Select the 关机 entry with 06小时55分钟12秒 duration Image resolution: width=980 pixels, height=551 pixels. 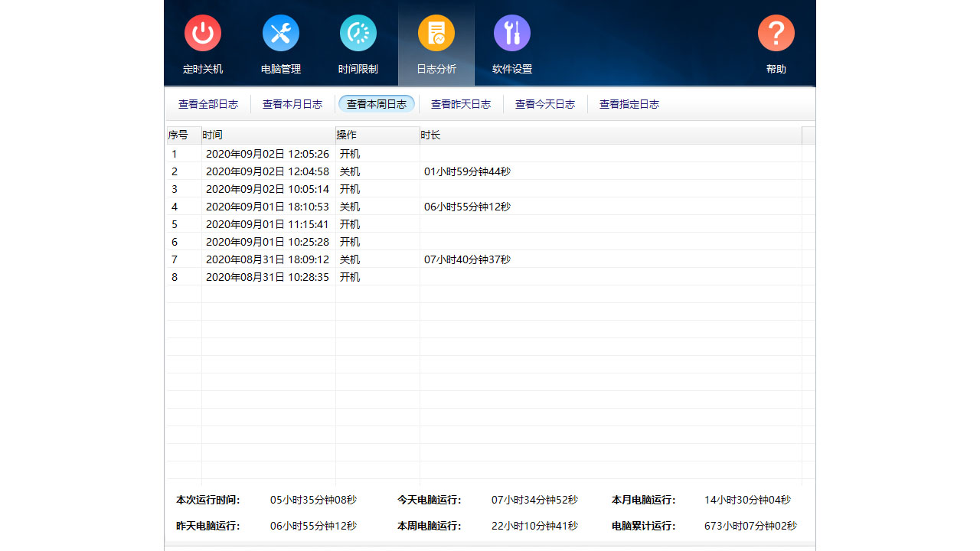(306, 207)
